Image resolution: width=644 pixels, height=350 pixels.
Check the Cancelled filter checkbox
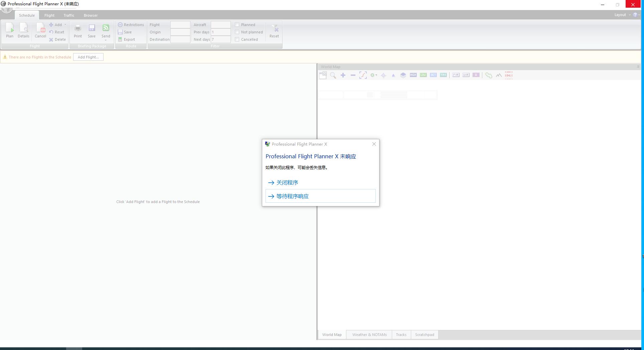click(x=237, y=39)
